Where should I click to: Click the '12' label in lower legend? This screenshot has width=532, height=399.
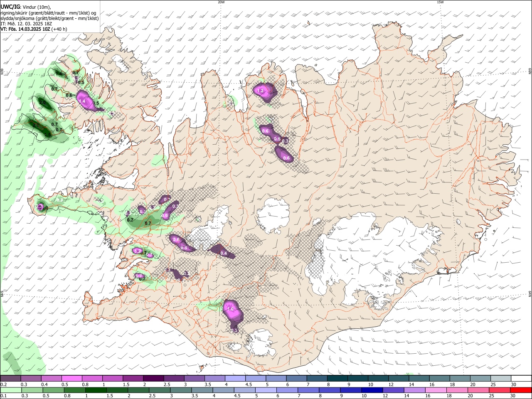tap(386, 396)
